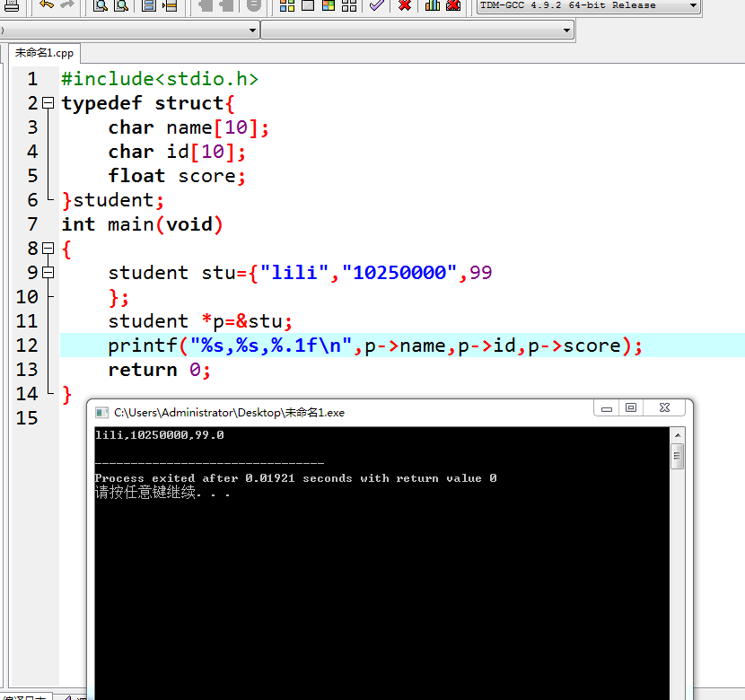745x700 pixels.
Task: Click the go-to-function toolbar icon
Action: tap(149, 5)
